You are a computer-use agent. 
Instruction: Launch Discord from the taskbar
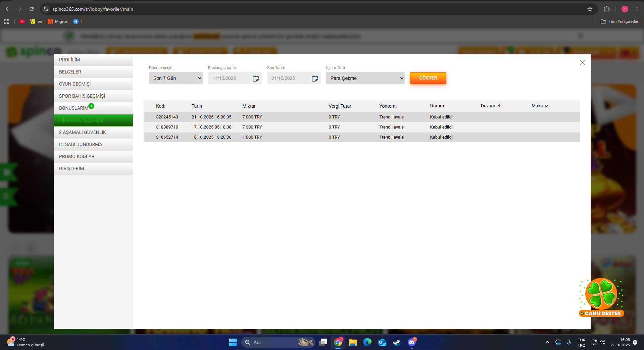(411, 342)
